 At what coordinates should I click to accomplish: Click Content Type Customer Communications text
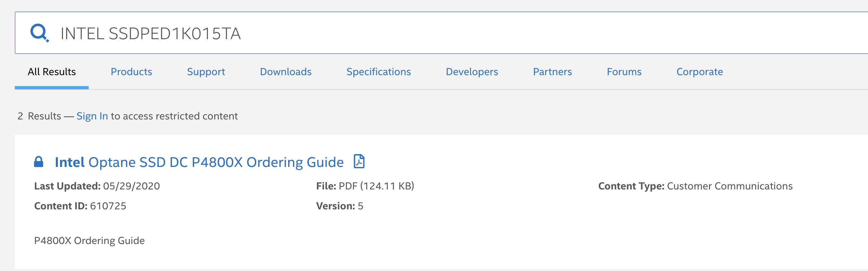click(x=695, y=186)
